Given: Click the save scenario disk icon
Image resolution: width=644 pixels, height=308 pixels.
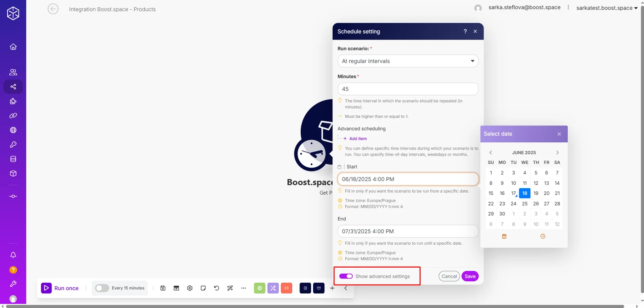Looking at the screenshot, I should 163,288.
